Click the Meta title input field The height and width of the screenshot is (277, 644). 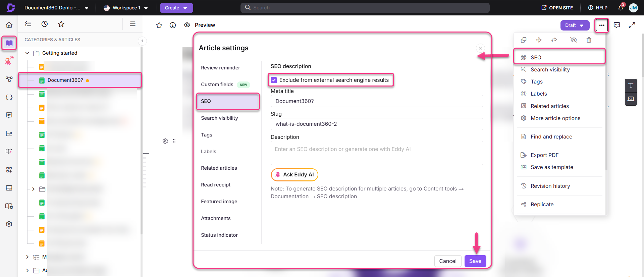coord(377,101)
